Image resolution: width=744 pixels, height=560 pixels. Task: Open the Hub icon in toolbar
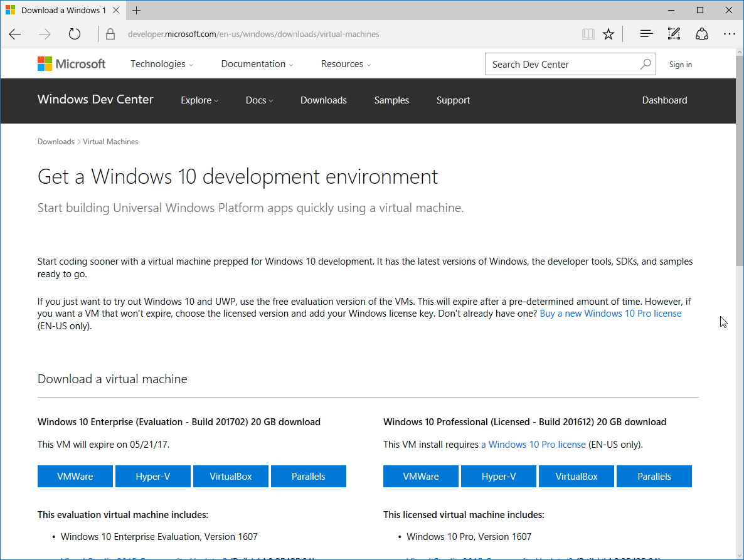[x=646, y=34]
